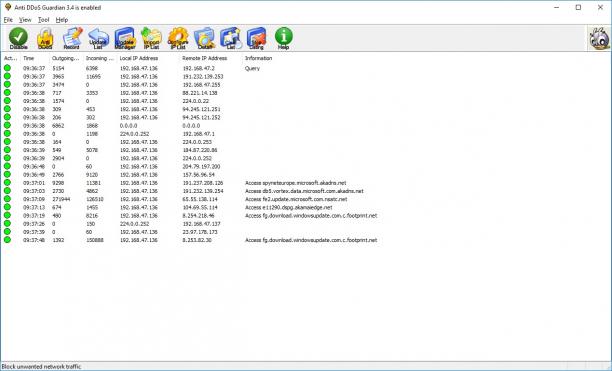This screenshot has width=612, height=371.
Task: Select 'Access db5.vortex.data.microsoft.com.akadns.net' entry
Action: [x=304, y=191]
